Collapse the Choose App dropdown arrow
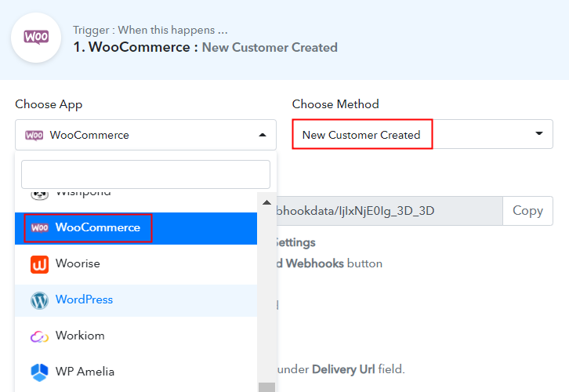The image size is (569, 392). click(263, 135)
